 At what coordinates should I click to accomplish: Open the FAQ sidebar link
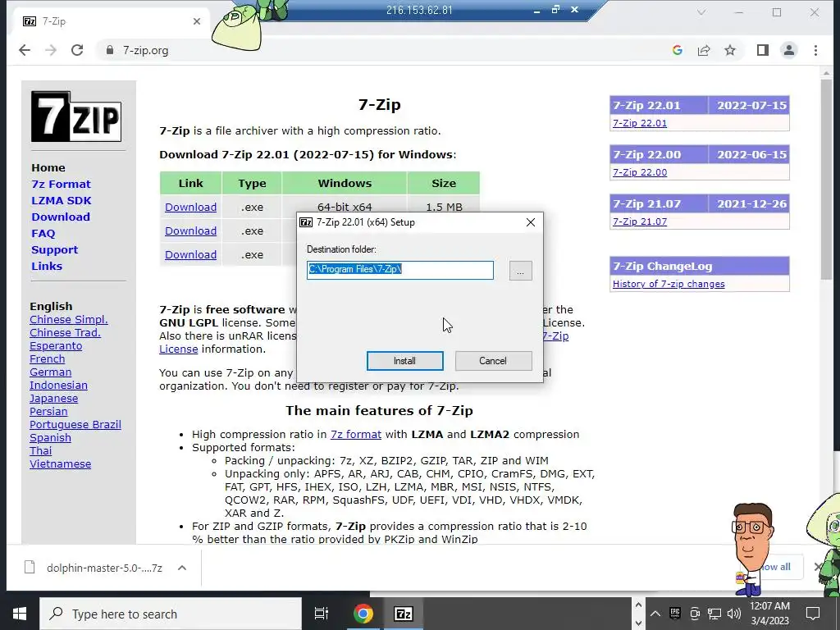click(x=43, y=234)
